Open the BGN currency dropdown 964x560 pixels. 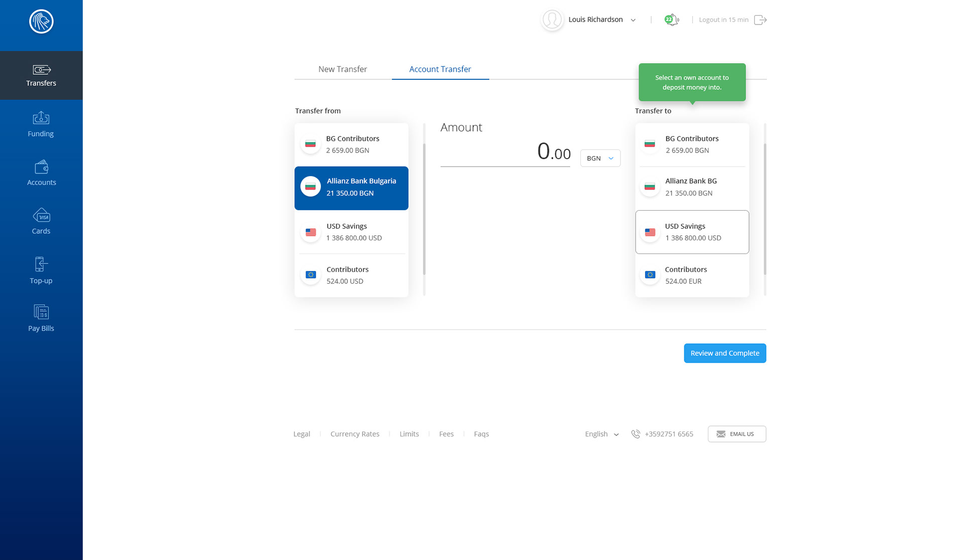[600, 158]
